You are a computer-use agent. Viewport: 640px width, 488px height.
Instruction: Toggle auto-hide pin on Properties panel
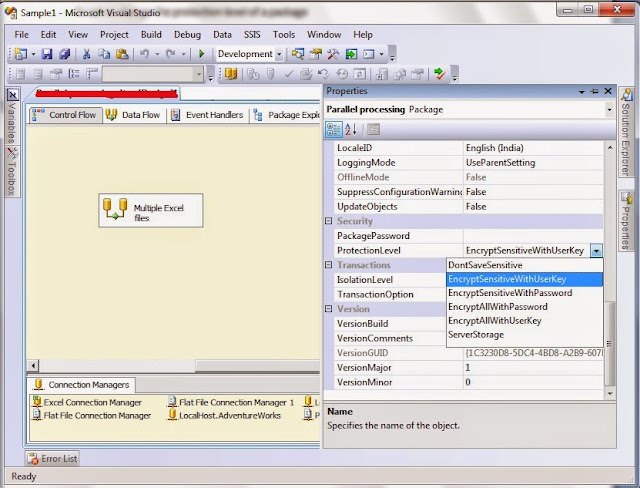[x=595, y=91]
